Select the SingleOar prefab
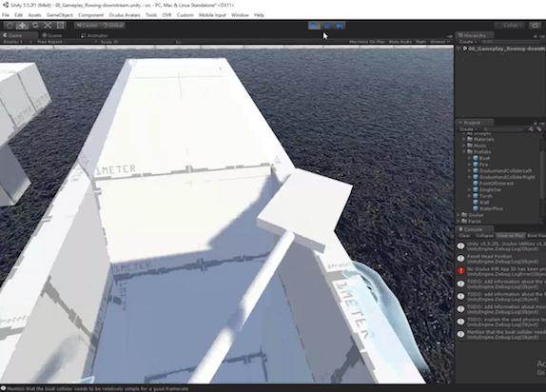The width and height of the screenshot is (546, 392). pos(487,189)
